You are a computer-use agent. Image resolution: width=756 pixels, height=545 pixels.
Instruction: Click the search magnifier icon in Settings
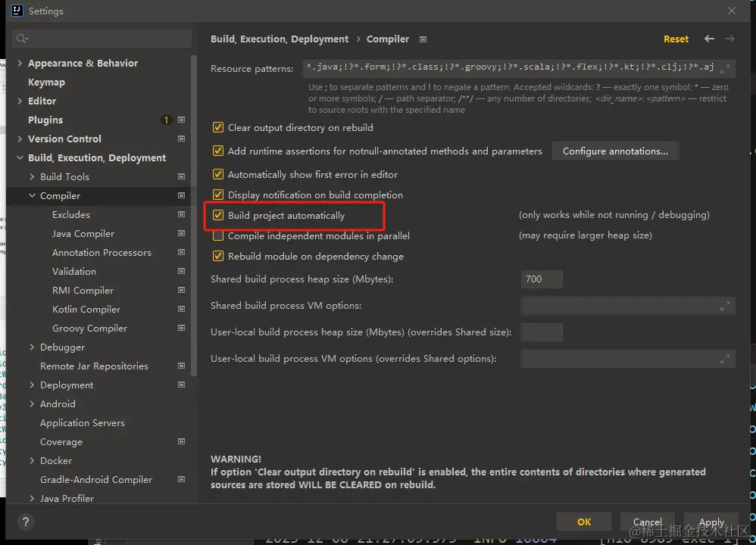(22, 39)
